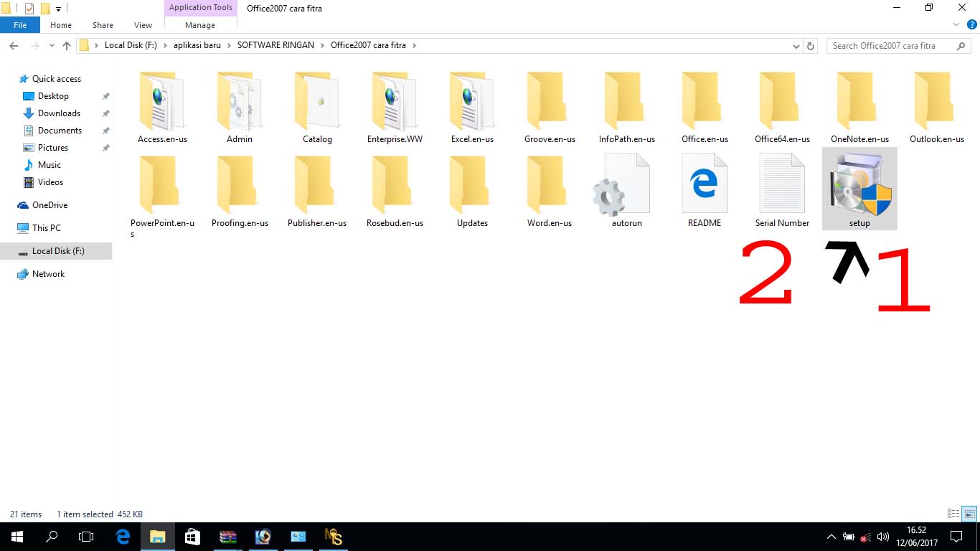Open Videos in navigation pane
The height and width of the screenshot is (551, 980).
tap(50, 182)
